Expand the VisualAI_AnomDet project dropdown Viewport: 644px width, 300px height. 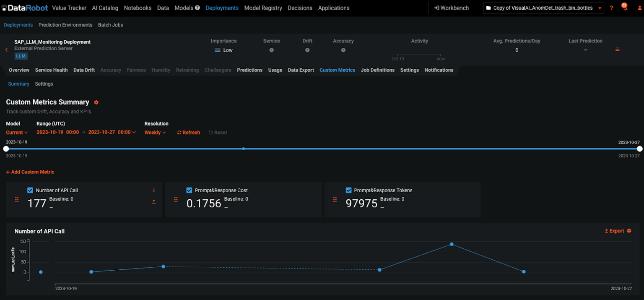point(600,7)
